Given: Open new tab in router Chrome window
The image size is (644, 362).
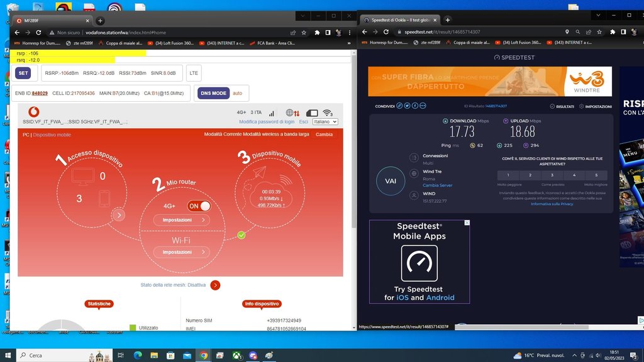Looking at the screenshot, I should (x=100, y=21).
